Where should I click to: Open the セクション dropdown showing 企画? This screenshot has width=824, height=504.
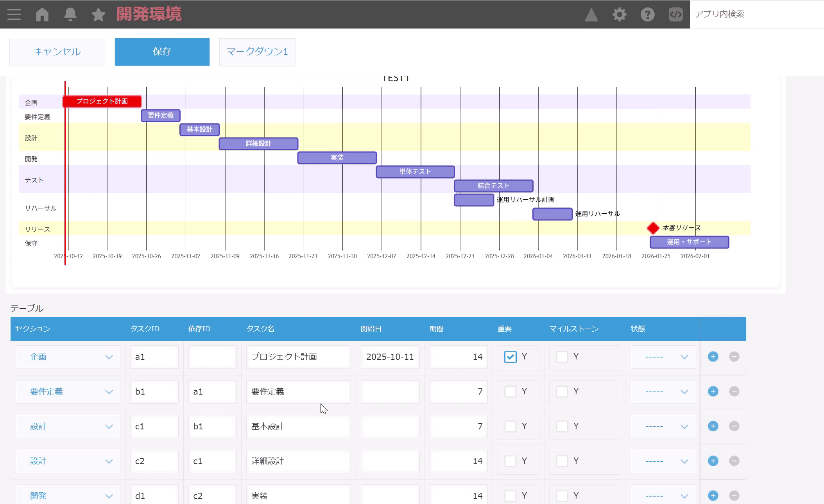(x=68, y=357)
